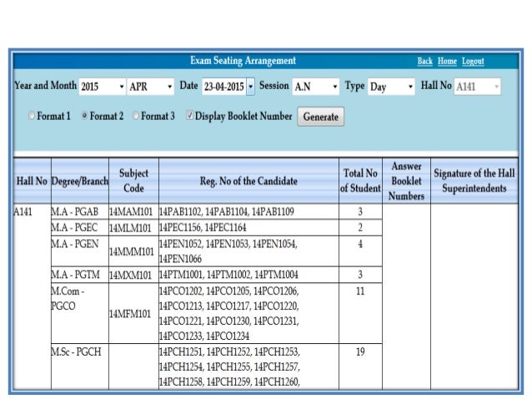The width and height of the screenshot is (532, 399).
Task: Click the 14PAB1102 registration numbers cell
Action: tap(248, 212)
